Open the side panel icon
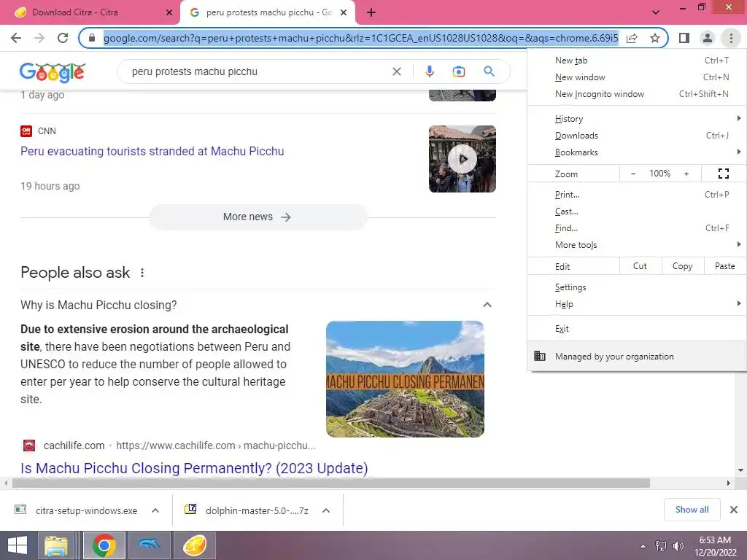The width and height of the screenshot is (747, 560). pyautogui.click(x=684, y=38)
